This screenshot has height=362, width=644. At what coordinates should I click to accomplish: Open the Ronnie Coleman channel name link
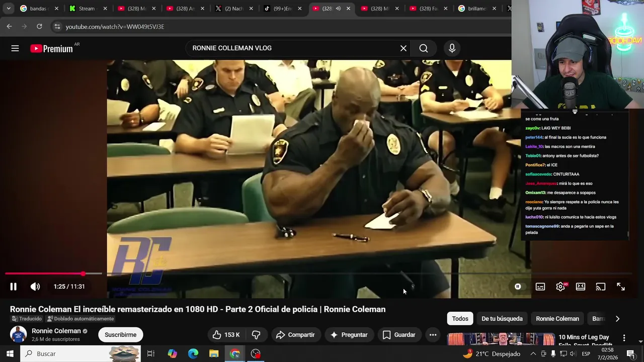click(x=56, y=331)
